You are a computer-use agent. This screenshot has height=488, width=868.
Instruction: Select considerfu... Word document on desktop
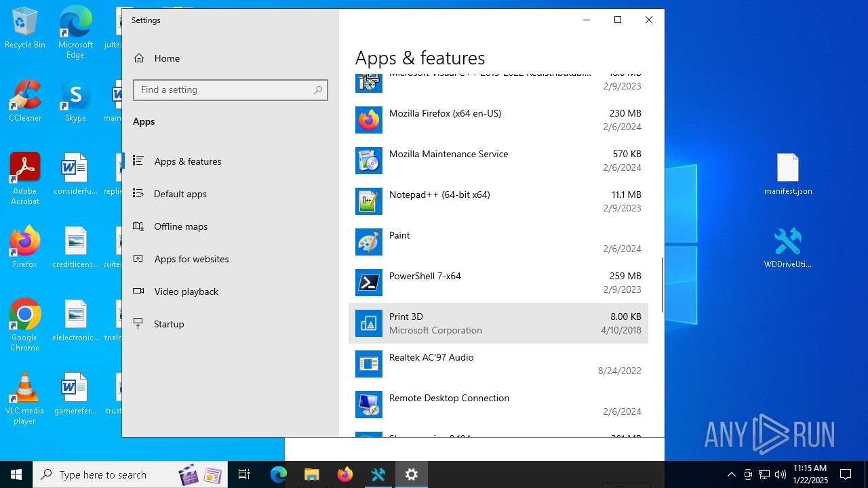tap(75, 174)
